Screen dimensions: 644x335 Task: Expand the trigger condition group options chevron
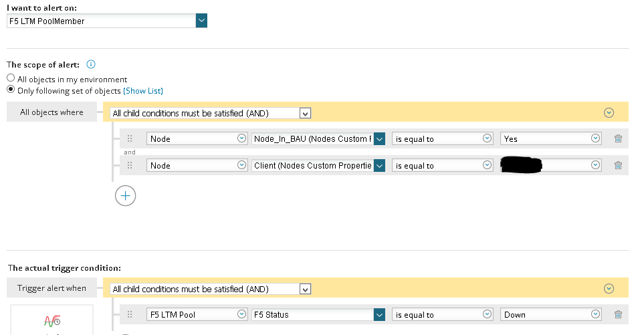click(x=609, y=289)
